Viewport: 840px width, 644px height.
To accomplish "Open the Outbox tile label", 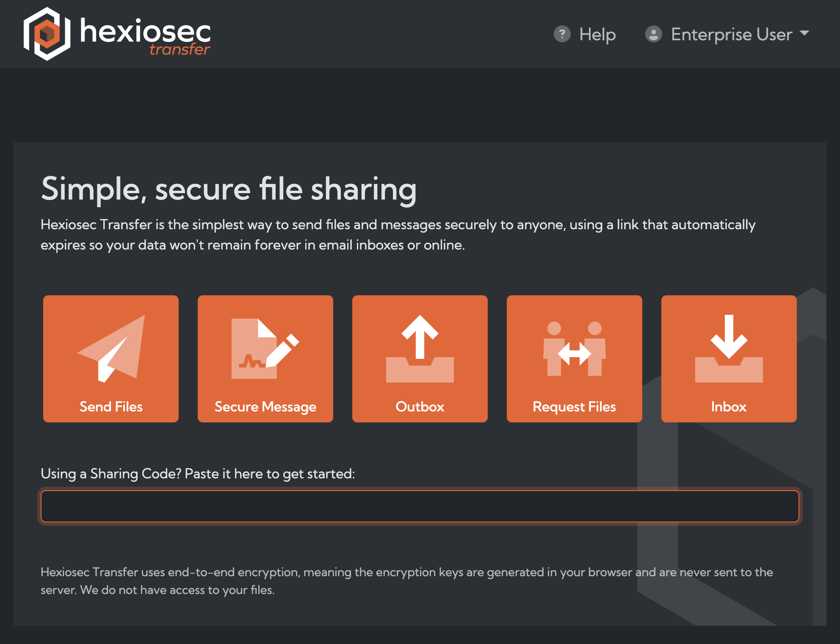I will pos(420,407).
